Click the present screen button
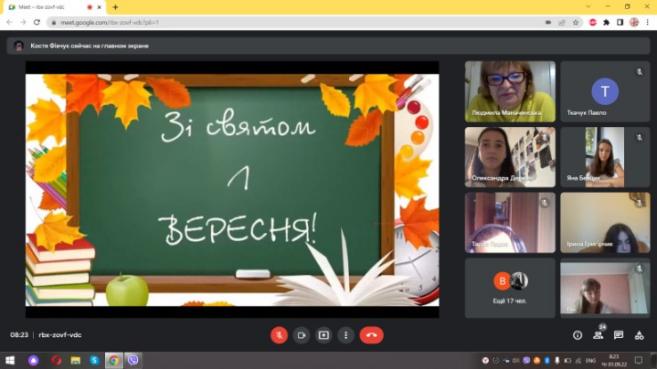 point(323,335)
